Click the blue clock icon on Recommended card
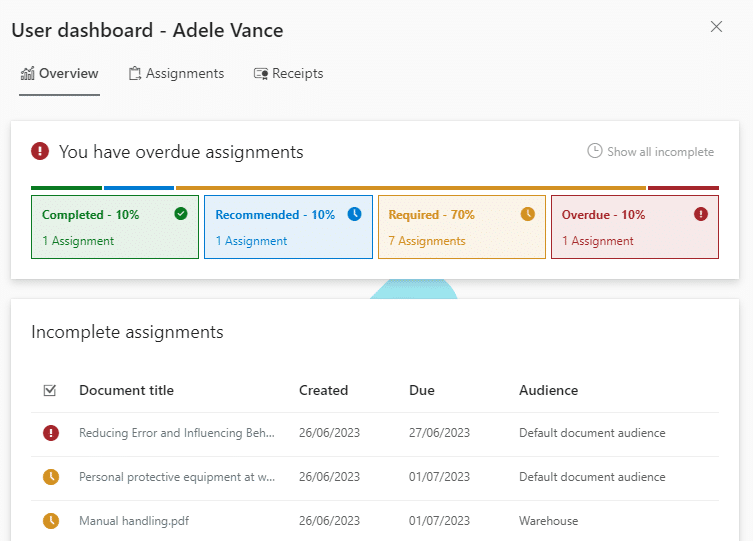Image resolution: width=753 pixels, height=541 pixels. 354,214
